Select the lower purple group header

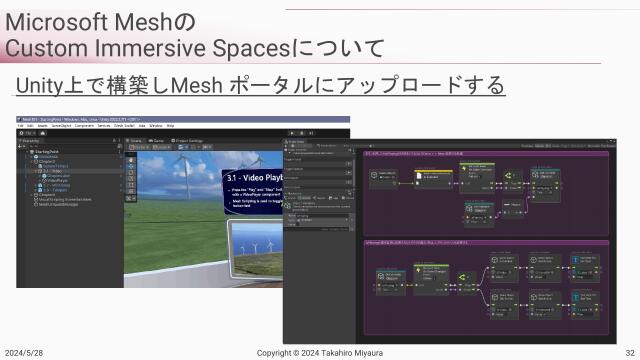[486, 242]
